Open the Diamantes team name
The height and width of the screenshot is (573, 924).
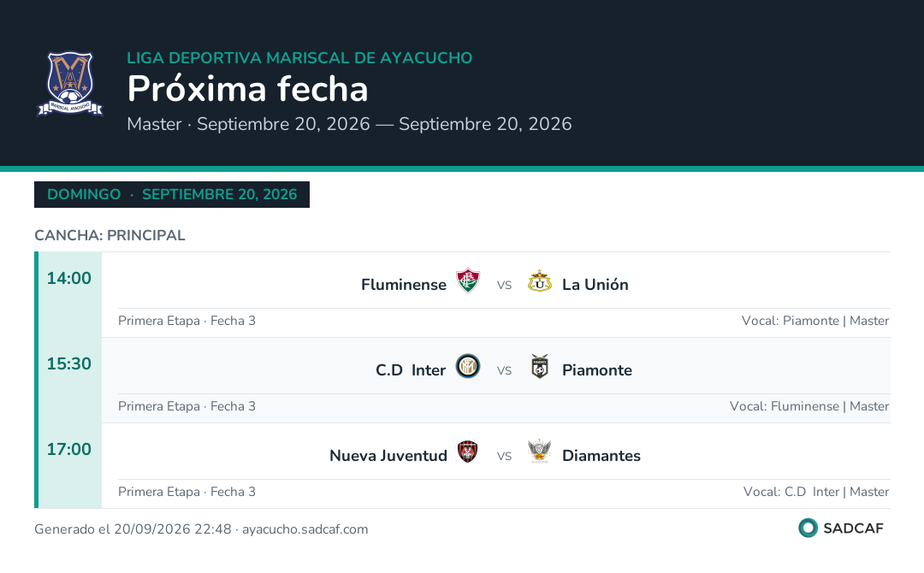pos(601,455)
